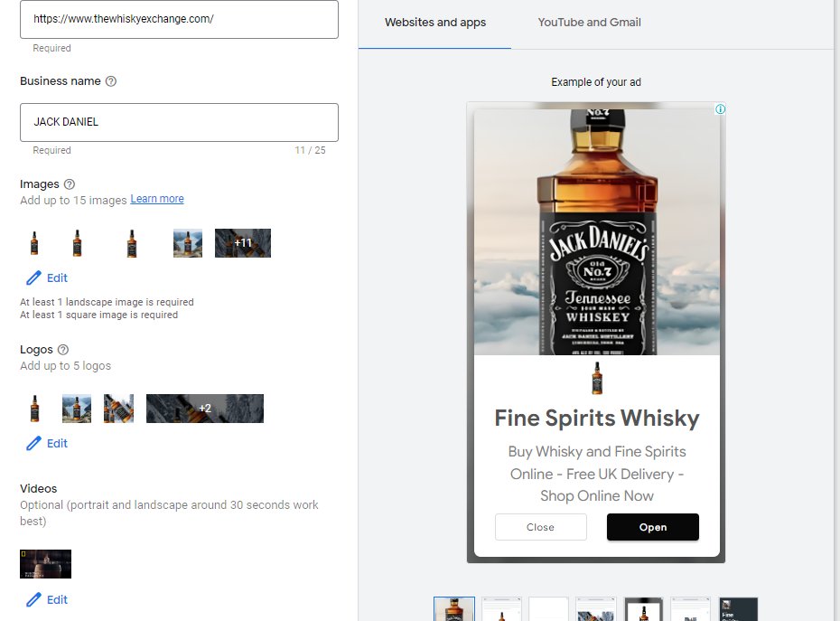Select sixth ad preview format thumbnail

(691, 609)
